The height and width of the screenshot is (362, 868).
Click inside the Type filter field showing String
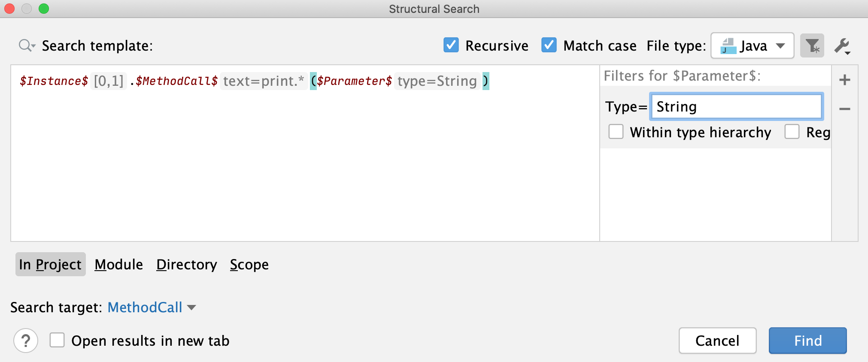point(736,106)
